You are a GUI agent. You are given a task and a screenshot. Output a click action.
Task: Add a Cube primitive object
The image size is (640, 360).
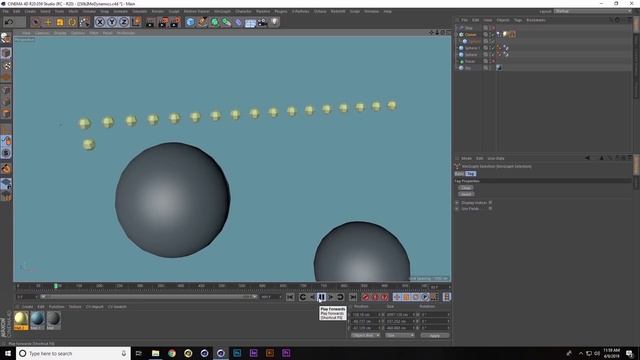pos(190,22)
